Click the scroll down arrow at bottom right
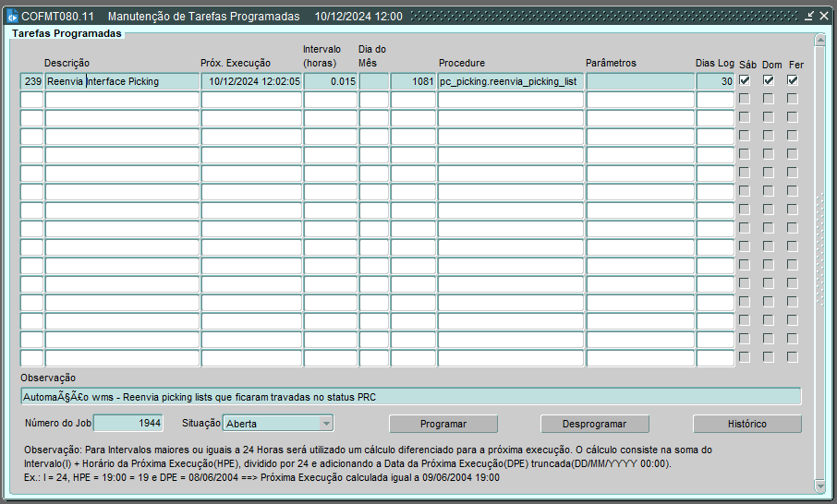Screen dimensions: 837x504 tap(819, 486)
